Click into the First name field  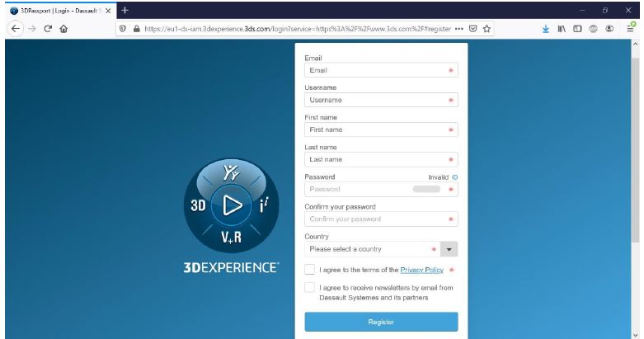point(381,129)
